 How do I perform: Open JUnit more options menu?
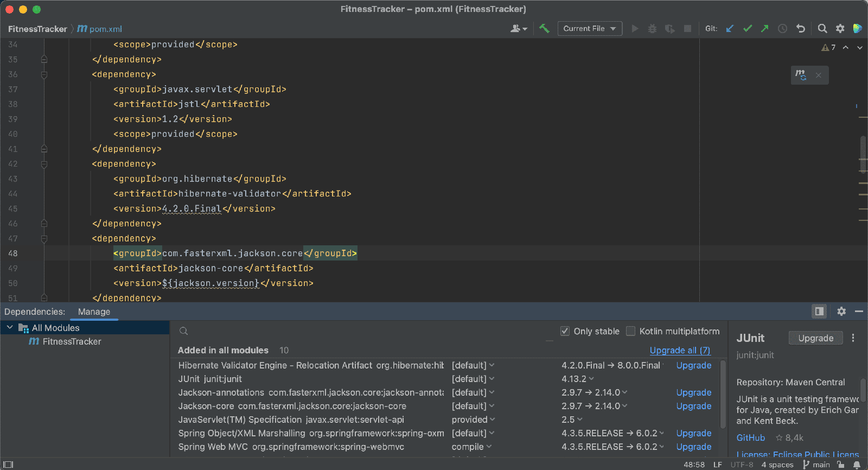pyautogui.click(x=853, y=338)
